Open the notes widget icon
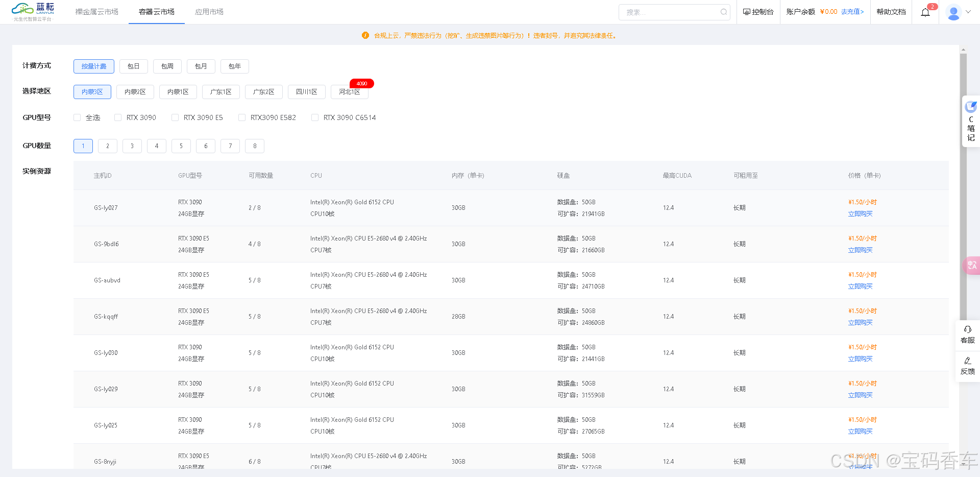 (970, 107)
